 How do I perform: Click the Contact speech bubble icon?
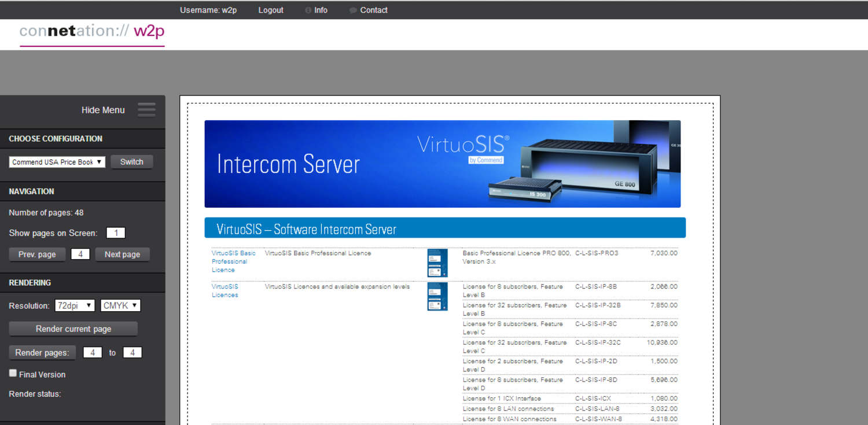tap(353, 10)
